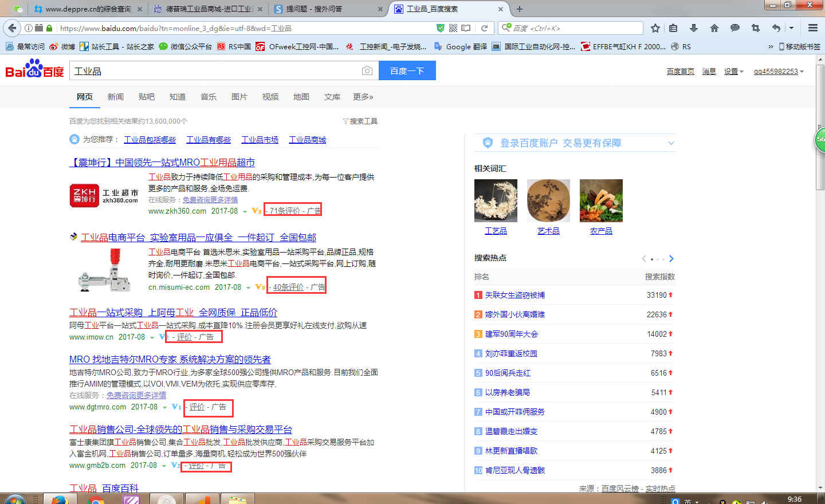Switch to the www.deppre.cn browser tab
Image resolution: width=825 pixels, height=504 pixels.
tap(87, 9)
